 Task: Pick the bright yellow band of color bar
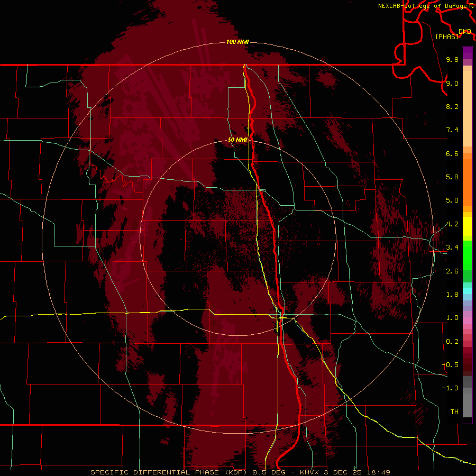pyautogui.click(x=467, y=226)
